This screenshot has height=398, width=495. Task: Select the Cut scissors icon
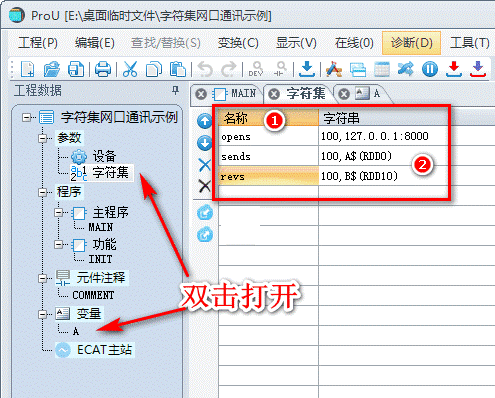[x=130, y=69]
